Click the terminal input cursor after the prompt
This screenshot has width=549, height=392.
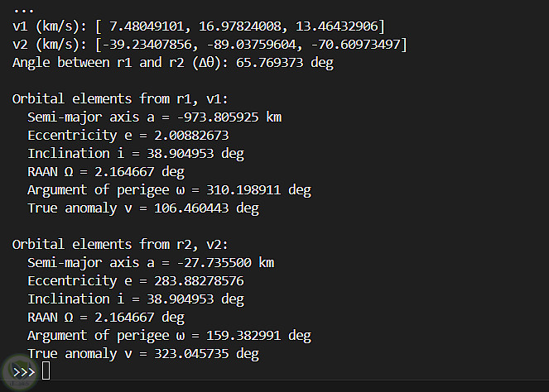click(46, 371)
